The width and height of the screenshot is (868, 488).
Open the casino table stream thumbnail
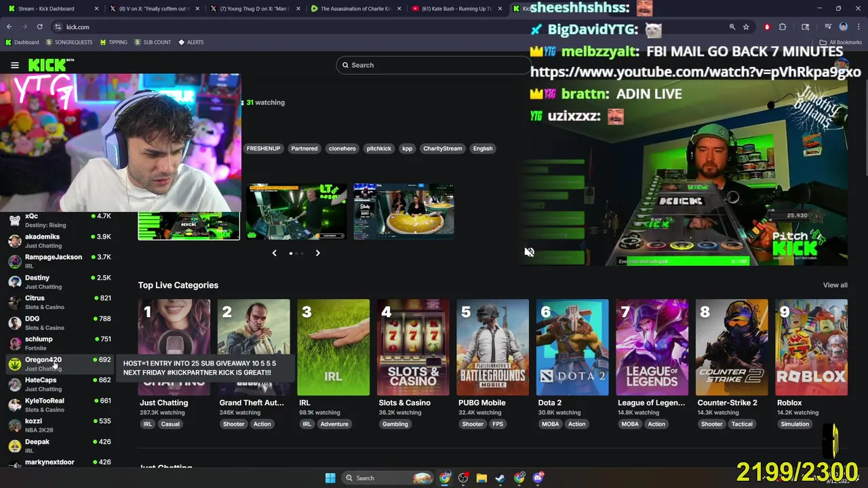[403, 211]
